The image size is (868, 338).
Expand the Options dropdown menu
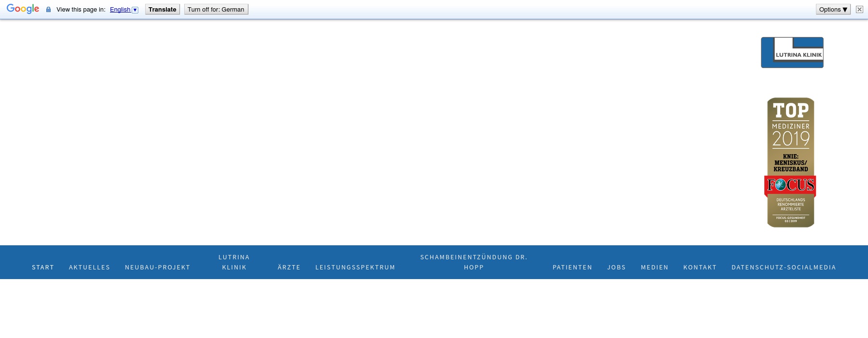(833, 10)
